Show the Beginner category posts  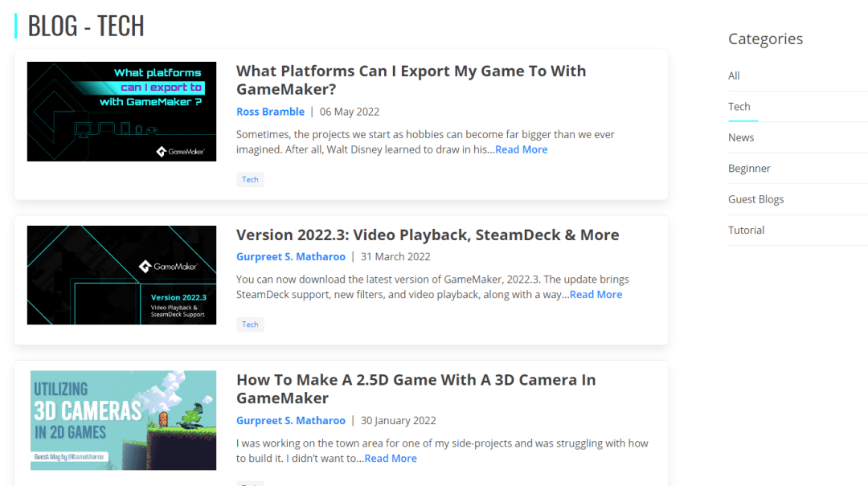tap(749, 169)
